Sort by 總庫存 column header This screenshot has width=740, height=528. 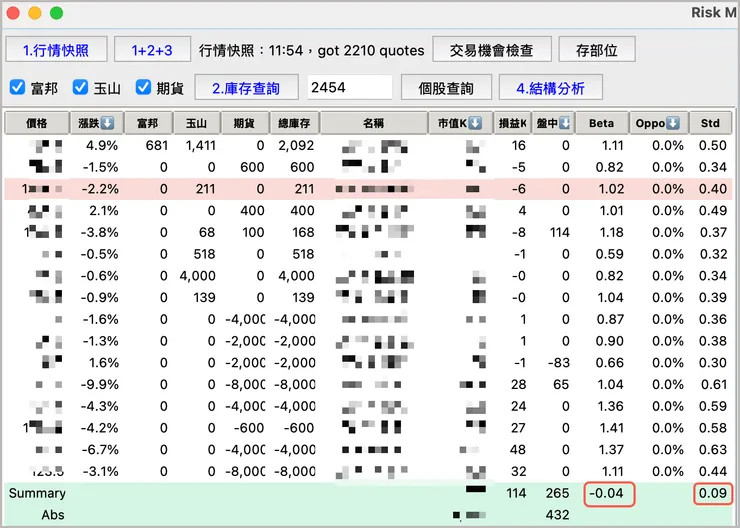(294, 123)
